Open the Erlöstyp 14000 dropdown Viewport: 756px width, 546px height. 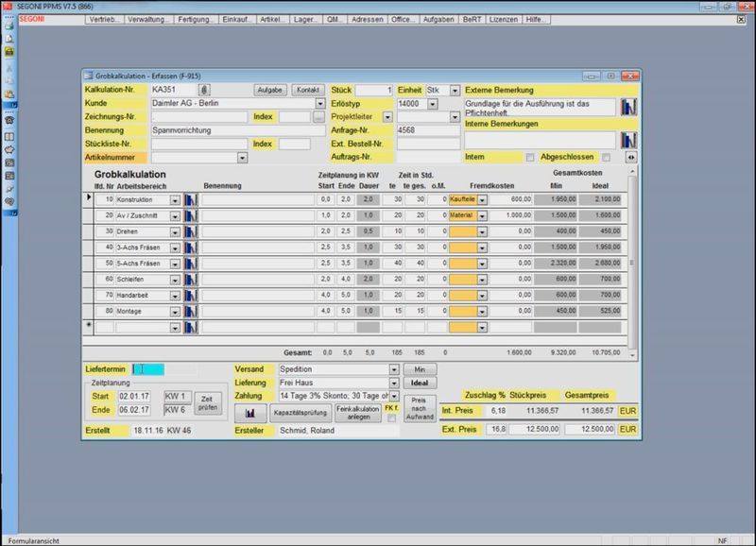click(433, 104)
